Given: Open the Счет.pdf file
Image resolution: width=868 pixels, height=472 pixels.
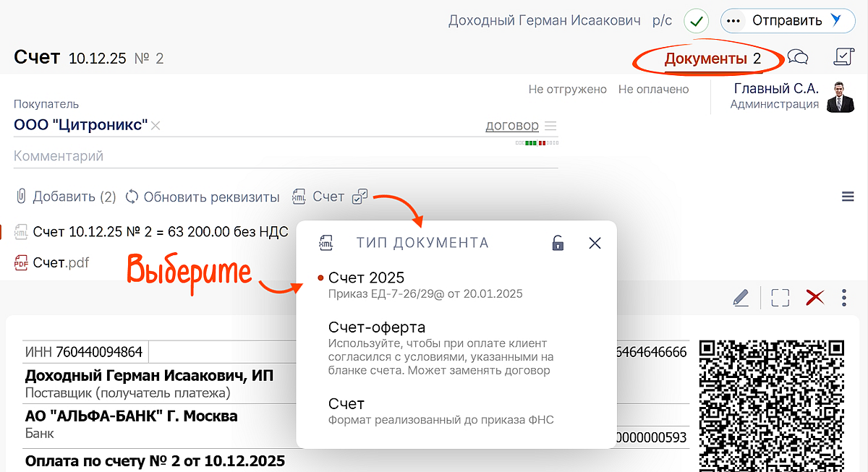Looking at the screenshot, I should click(61, 262).
